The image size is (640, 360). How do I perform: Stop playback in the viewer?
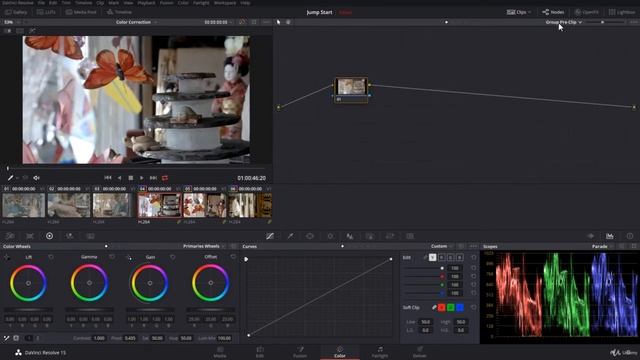click(131, 178)
